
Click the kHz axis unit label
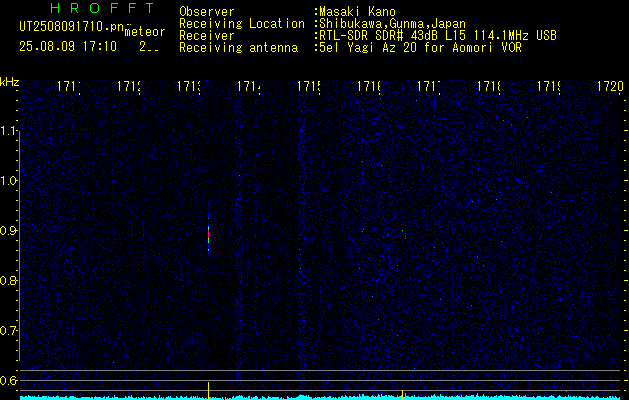[x=9, y=82]
